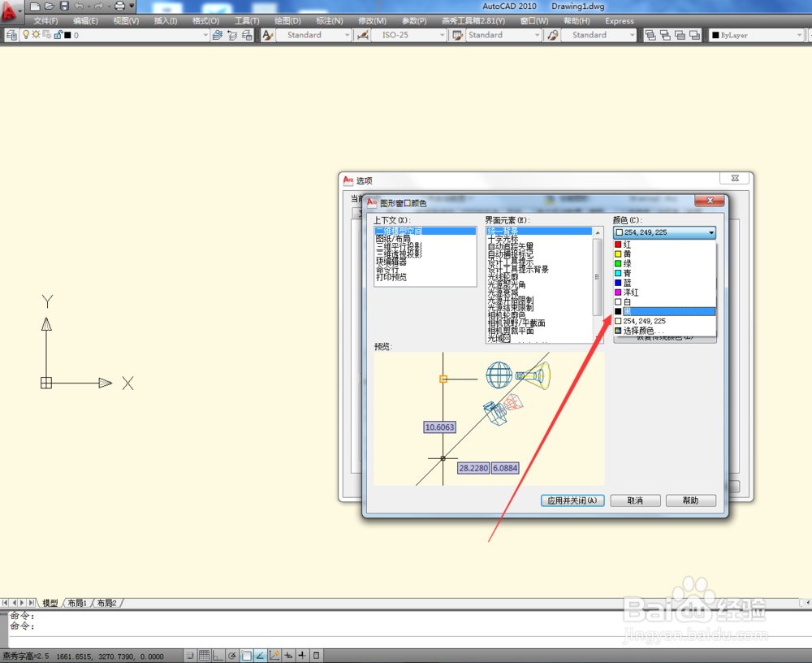Select 洋红 magenta color option

pyautogui.click(x=664, y=292)
